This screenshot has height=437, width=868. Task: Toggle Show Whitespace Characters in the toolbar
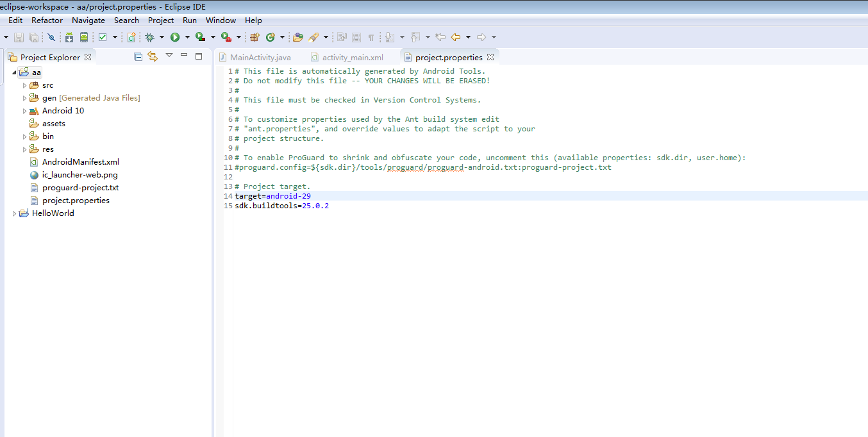pyautogui.click(x=371, y=37)
